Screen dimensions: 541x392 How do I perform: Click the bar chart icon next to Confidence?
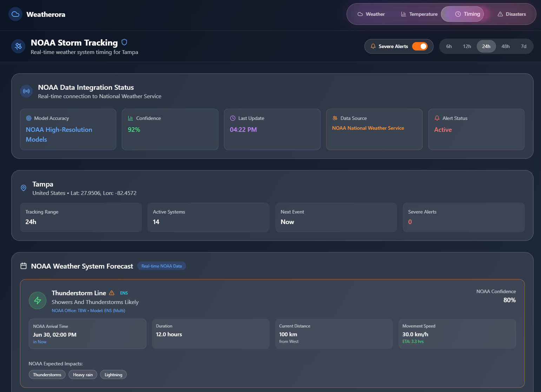tap(131, 118)
